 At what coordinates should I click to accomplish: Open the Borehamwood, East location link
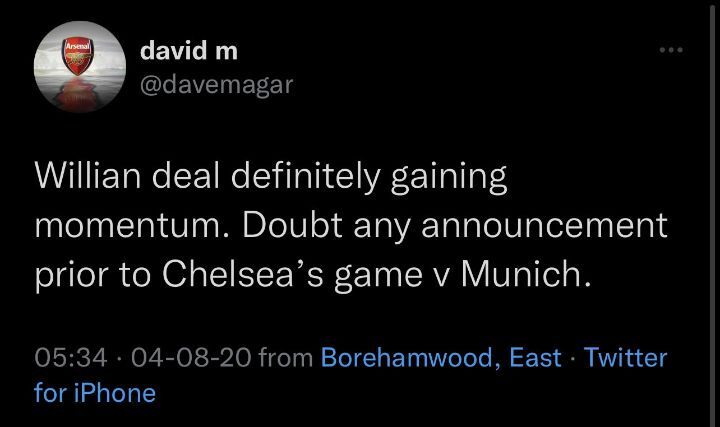point(441,357)
